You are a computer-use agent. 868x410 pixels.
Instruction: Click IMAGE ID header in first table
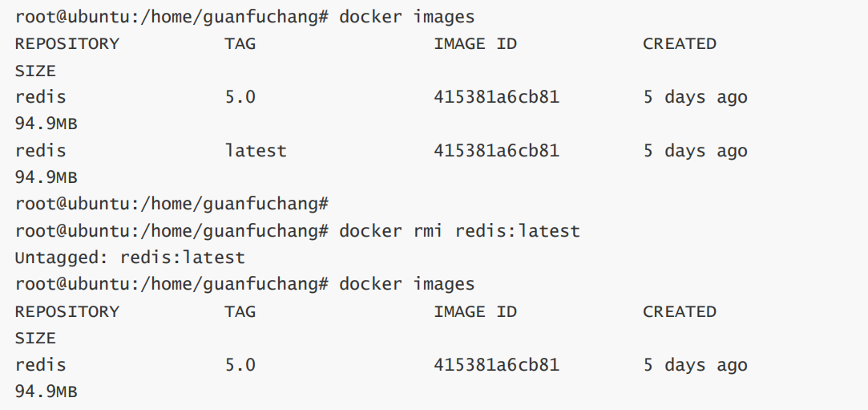click(x=475, y=44)
